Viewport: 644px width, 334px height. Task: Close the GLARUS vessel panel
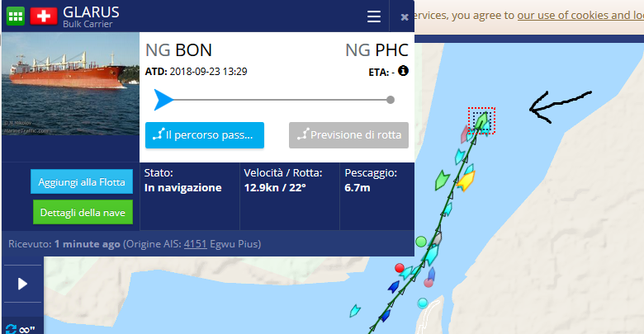[x=405, y=16]
